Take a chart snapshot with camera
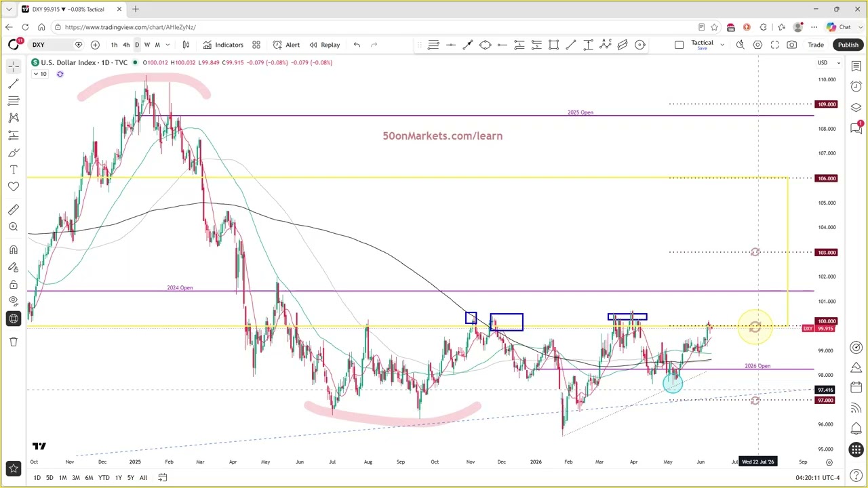Screen dimensions: 868x488 pos(792,45)
